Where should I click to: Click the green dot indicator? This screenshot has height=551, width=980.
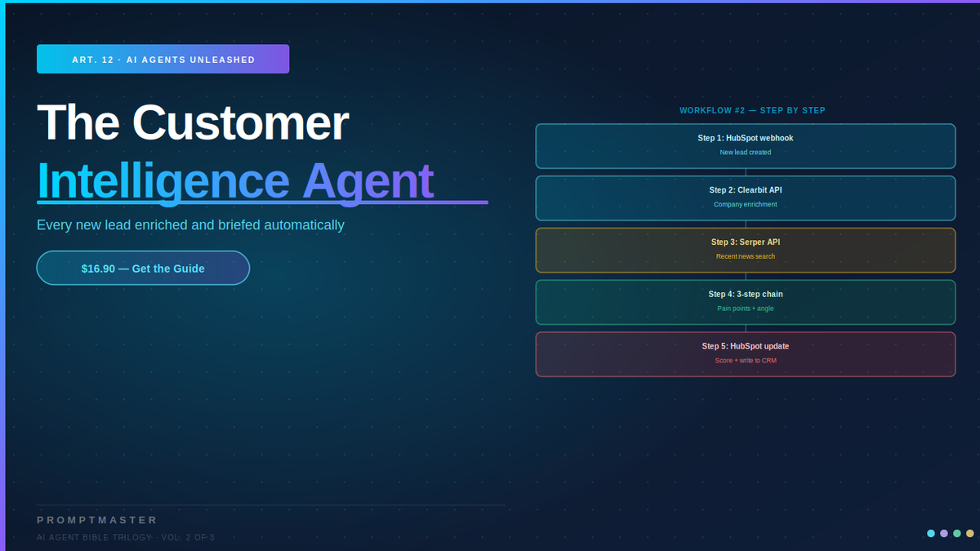point(957,533)
